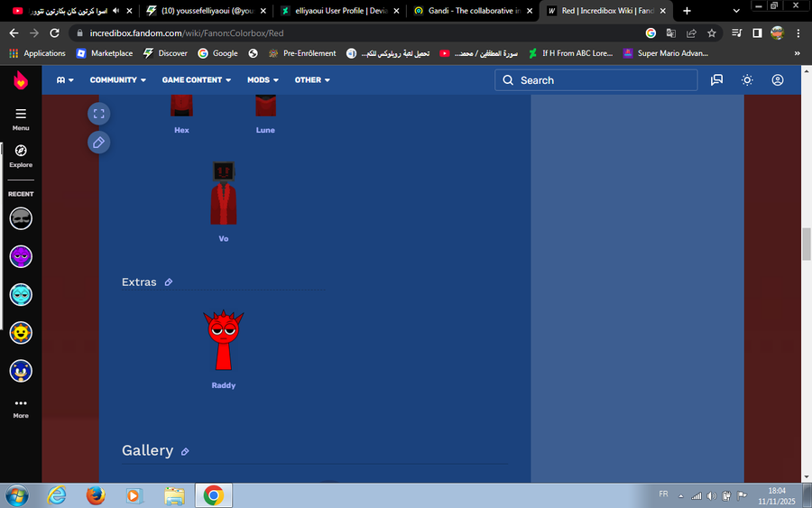The width and height of the screenshot is (812, 508).
Task: Edit the Gallery section pencil icon
Action: 185,451
